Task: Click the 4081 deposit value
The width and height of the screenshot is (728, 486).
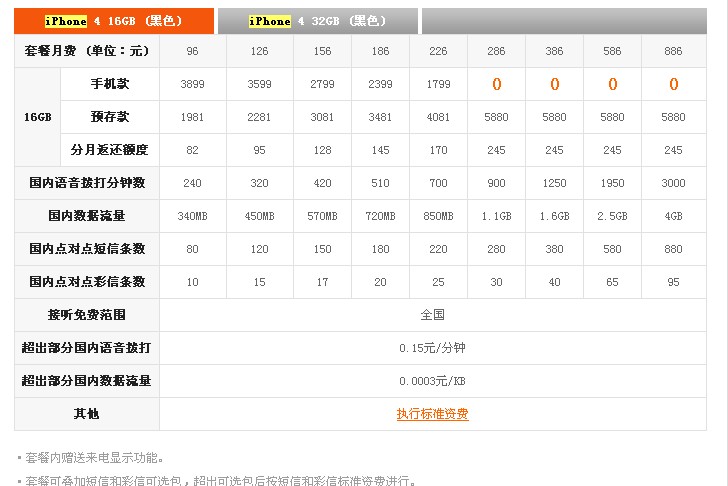Action: point(438,117)
